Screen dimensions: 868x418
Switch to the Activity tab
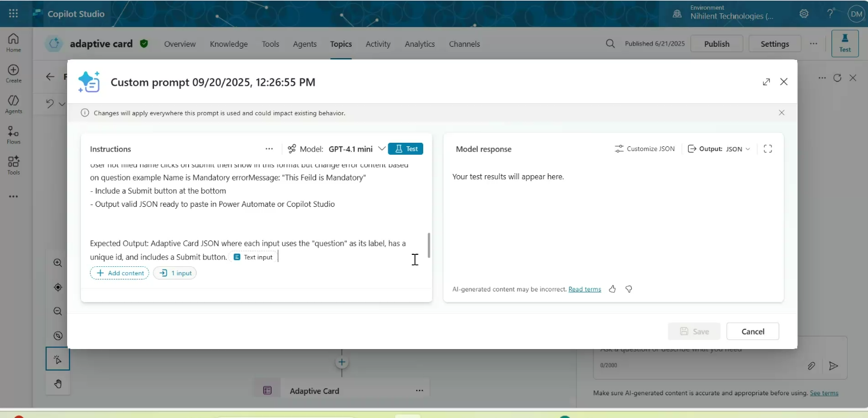pos(378,44)
